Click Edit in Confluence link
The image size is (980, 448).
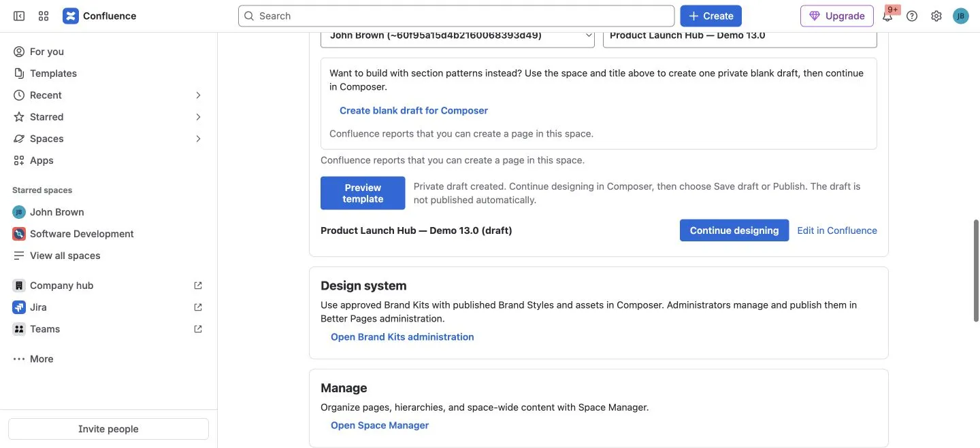tap(837, 230)
